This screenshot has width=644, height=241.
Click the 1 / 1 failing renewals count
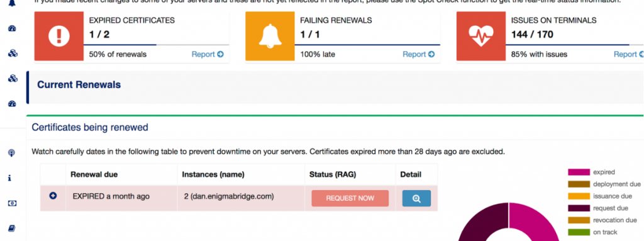click(x=309, y=34)
